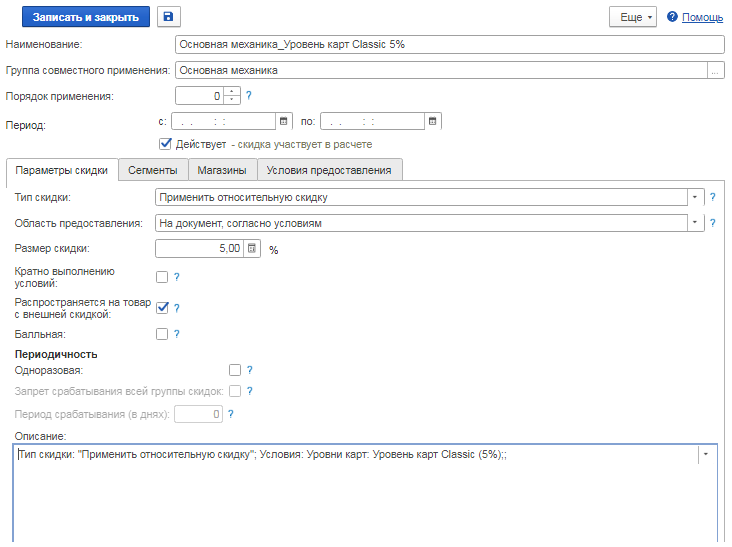Click the Период срабатывания days field
The width and height of the screenshot is (732, 547).
click(x=198, y=414)
